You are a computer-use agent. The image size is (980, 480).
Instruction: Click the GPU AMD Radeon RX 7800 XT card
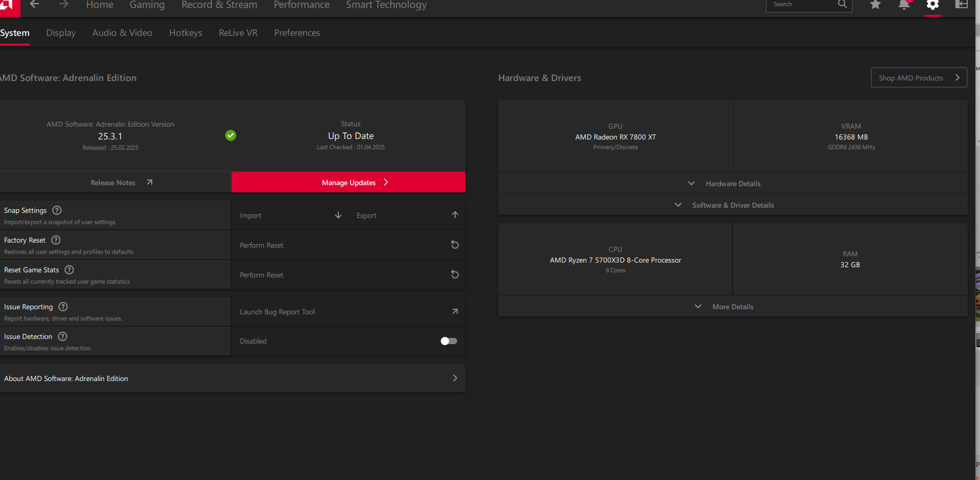click(x=616, y=136)
